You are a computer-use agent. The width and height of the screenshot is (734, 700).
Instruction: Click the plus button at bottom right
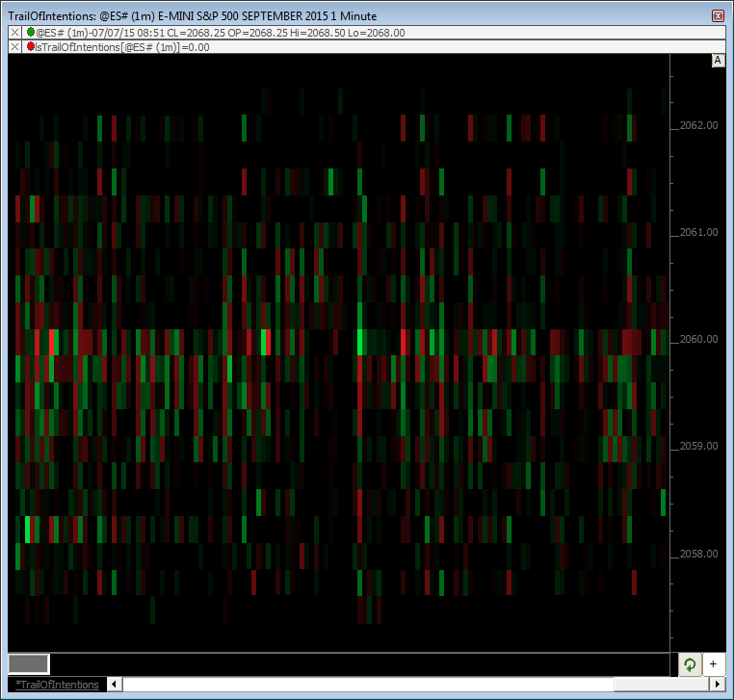(x=714, y=664)
